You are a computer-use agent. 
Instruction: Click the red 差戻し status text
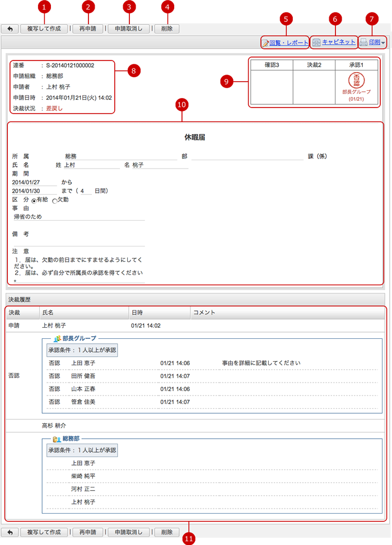(54, 109)
